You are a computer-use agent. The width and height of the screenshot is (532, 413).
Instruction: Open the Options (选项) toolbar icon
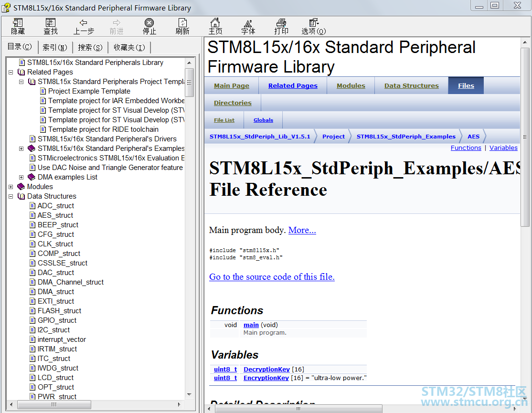(314, 23)
